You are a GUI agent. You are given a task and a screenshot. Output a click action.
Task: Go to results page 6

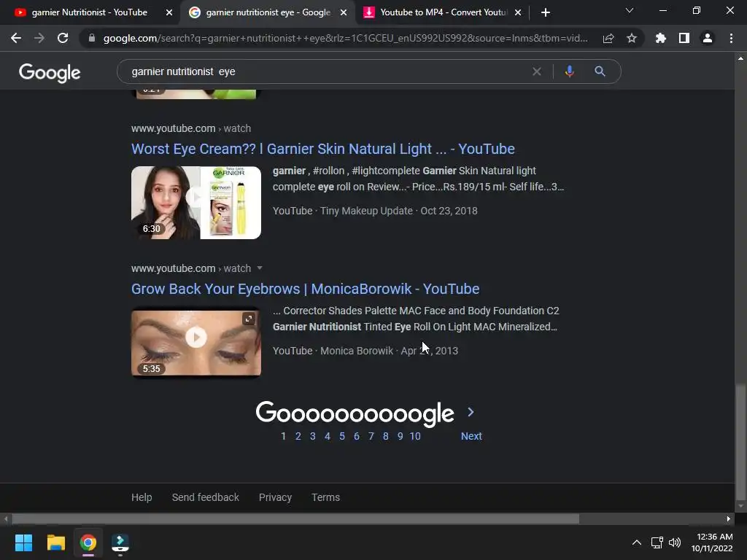point(356,436)
